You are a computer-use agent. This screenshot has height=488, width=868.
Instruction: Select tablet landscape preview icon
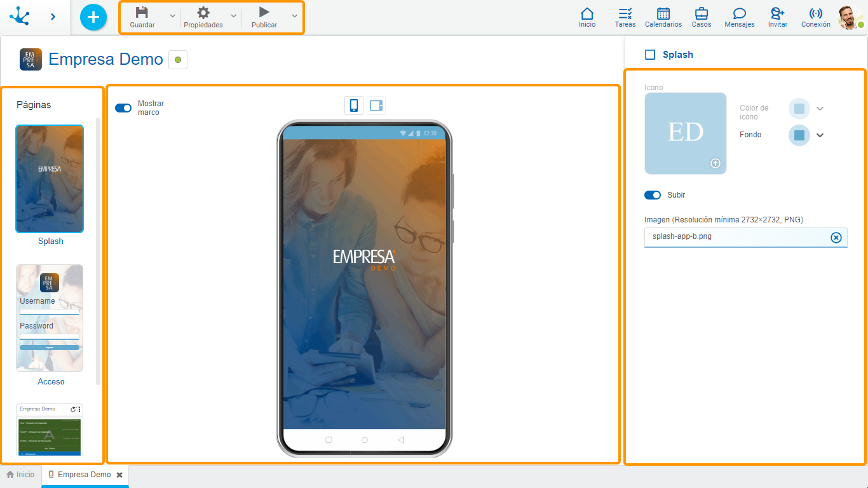376,105
